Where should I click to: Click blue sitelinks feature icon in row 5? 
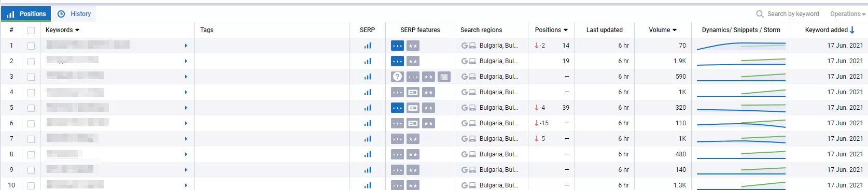click(x=397, y=108)
